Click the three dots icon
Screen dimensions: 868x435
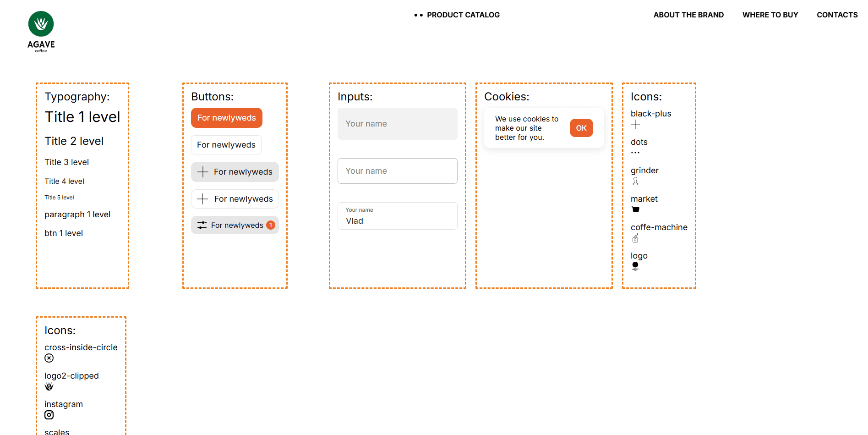(635, 153)
